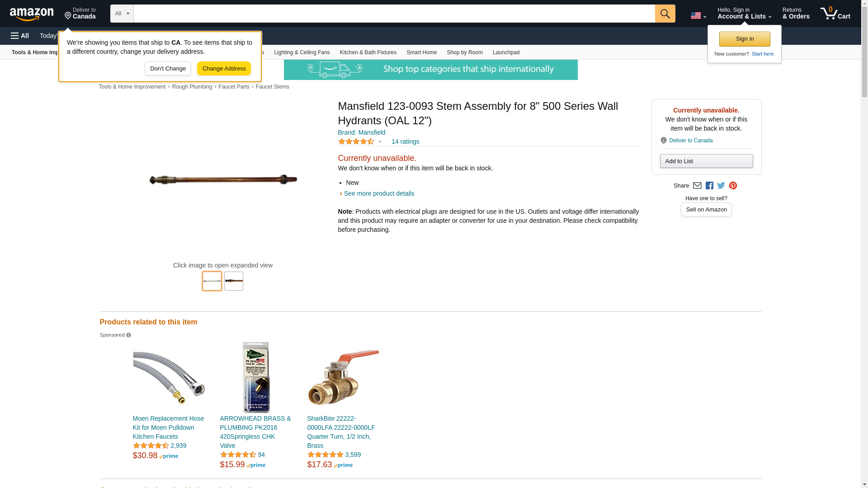Share on Facebook icon
Viewport: 868px width, 488px height.
tap(709, 186)
